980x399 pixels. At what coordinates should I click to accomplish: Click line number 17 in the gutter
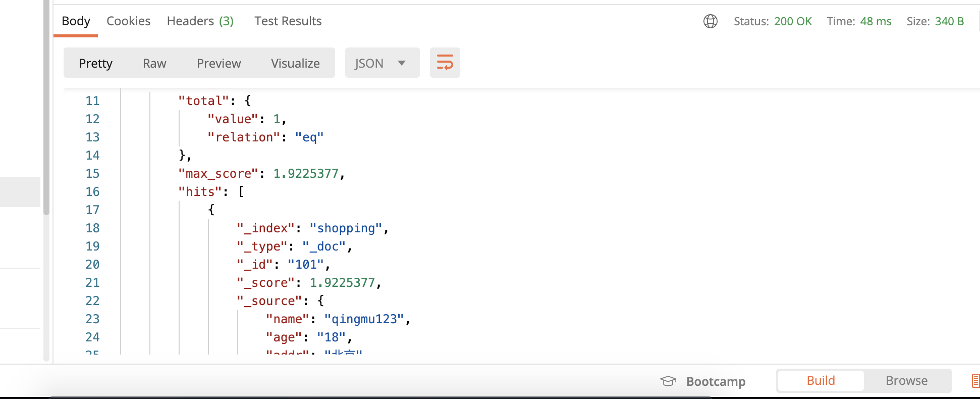coord(92,210)
